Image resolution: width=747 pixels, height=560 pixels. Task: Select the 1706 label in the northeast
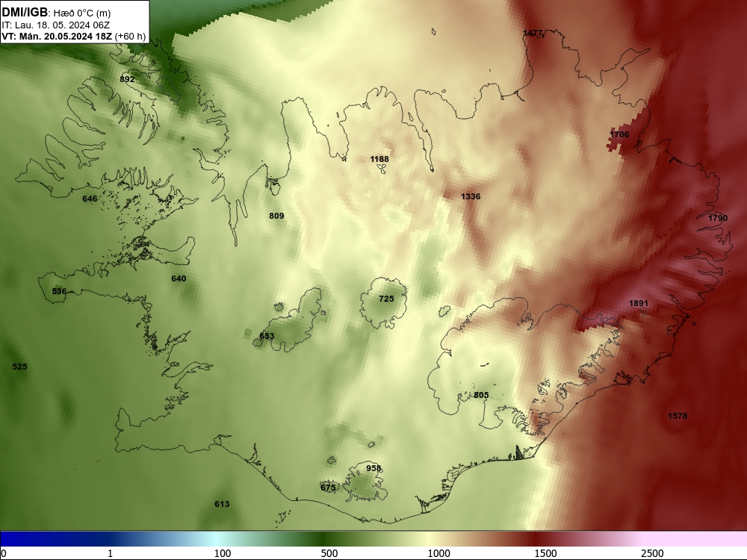point(619,134)
